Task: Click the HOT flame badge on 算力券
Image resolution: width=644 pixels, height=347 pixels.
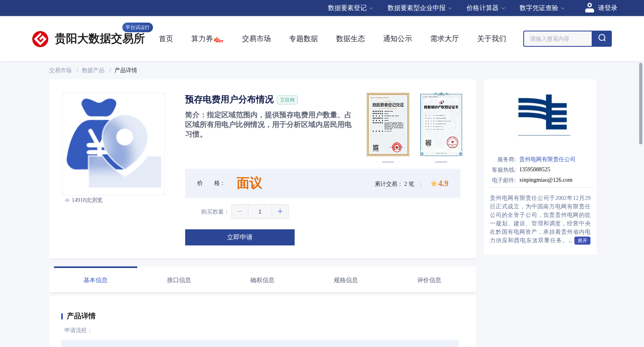Action: point(219,40)
